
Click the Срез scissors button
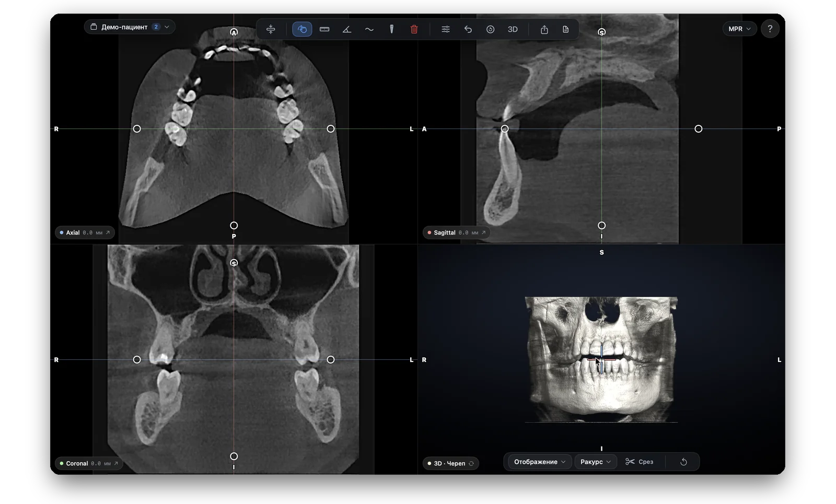click(640, 462)
